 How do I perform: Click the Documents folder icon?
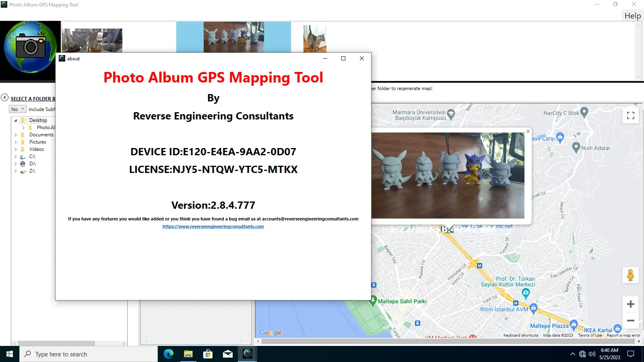(x=23, y=135)
